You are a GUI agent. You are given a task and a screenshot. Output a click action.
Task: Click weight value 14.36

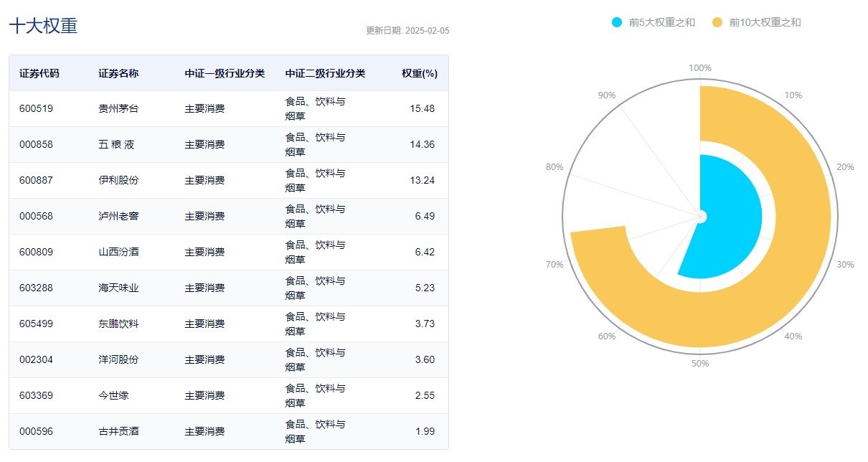pos(423,144)
